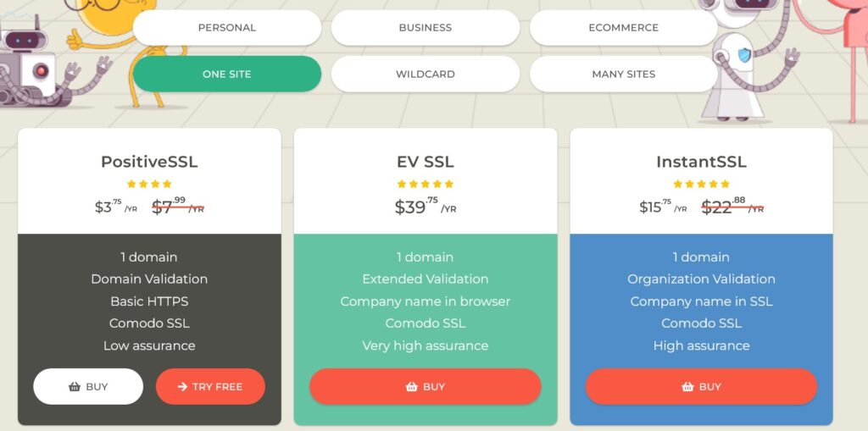
Task: Select the One Site filter
Action: (x=227, y=75)
